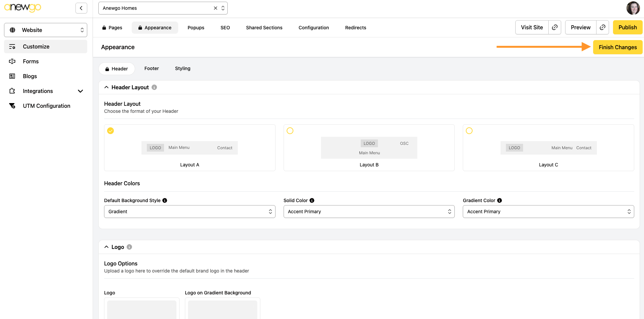Go to the Shared Sections tab

(264, 28)
